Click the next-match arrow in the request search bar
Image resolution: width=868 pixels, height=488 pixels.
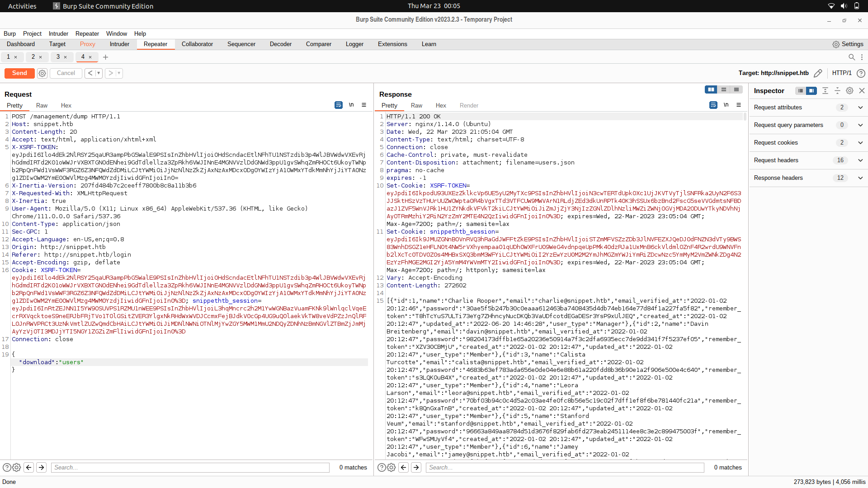41,467
